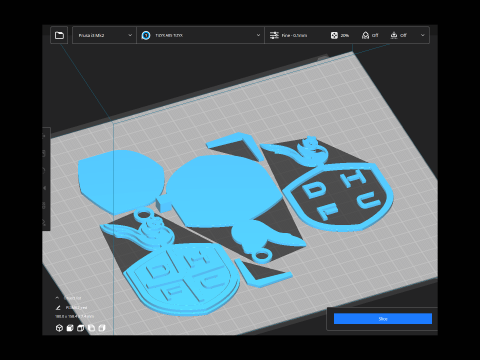The height and width of the screenshot is (360, 480).
Task: Click the model dimensions text
Action: coord(75,316)
